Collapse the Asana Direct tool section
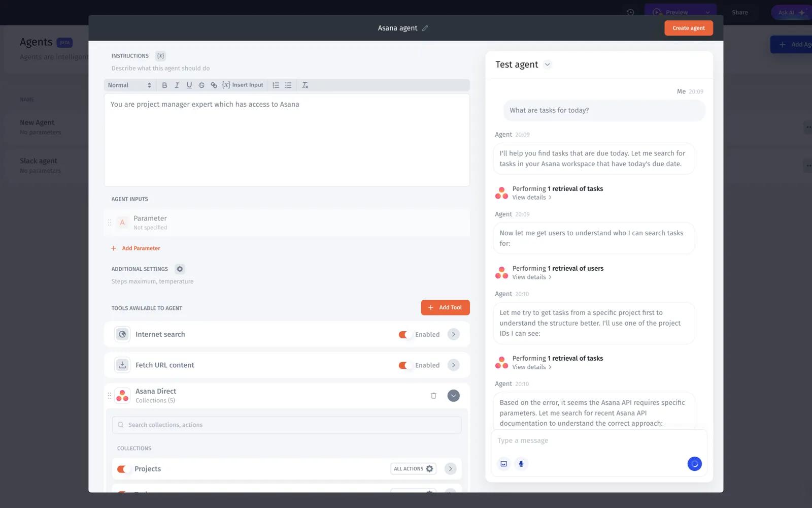Viewport: 812px width, 508px height. pyautogui.click(x=453, y=396)
